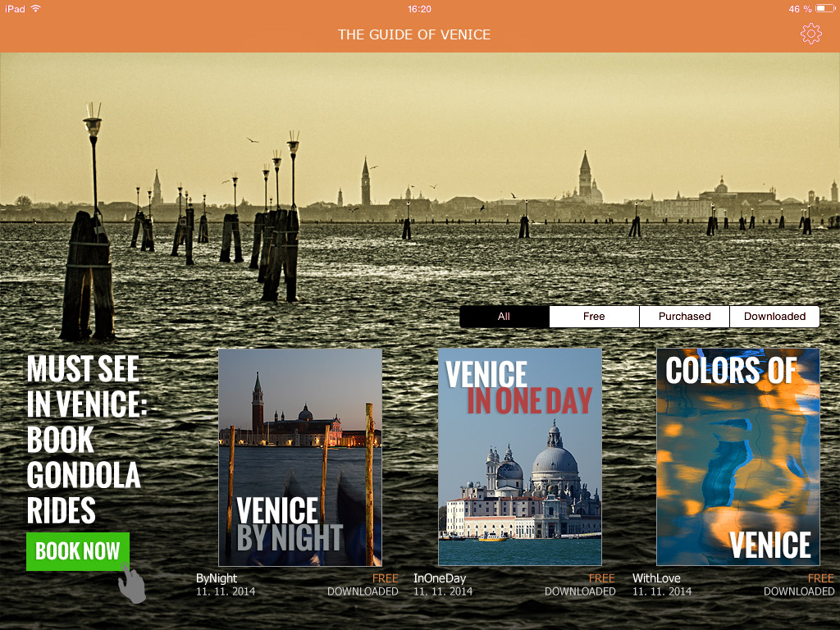
Task: Tap the Must See in Venice headline
Action: 86,440
